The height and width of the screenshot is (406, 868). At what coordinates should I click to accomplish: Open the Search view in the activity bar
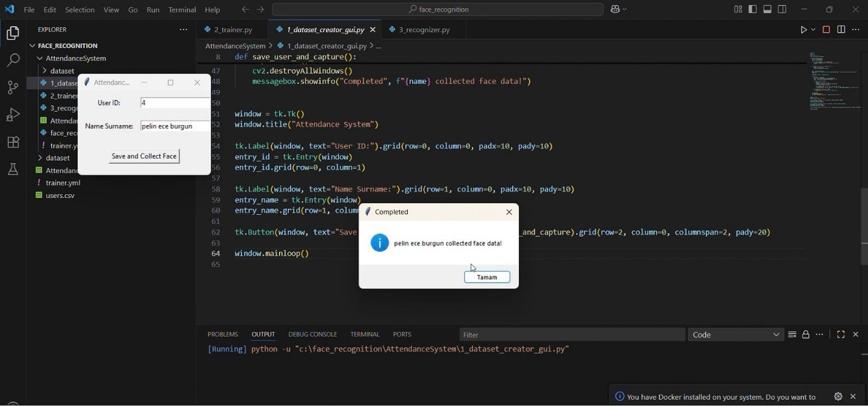[x=13, y=60]
